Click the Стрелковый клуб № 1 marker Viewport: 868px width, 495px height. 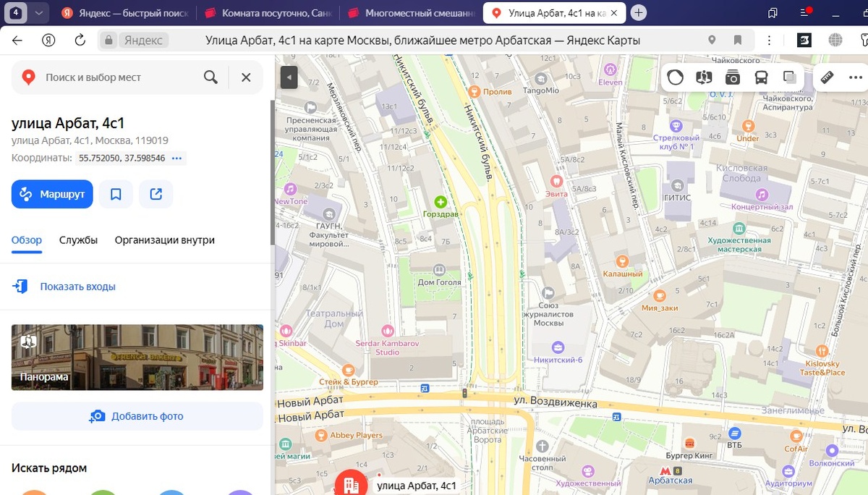[x=676, y=124]
